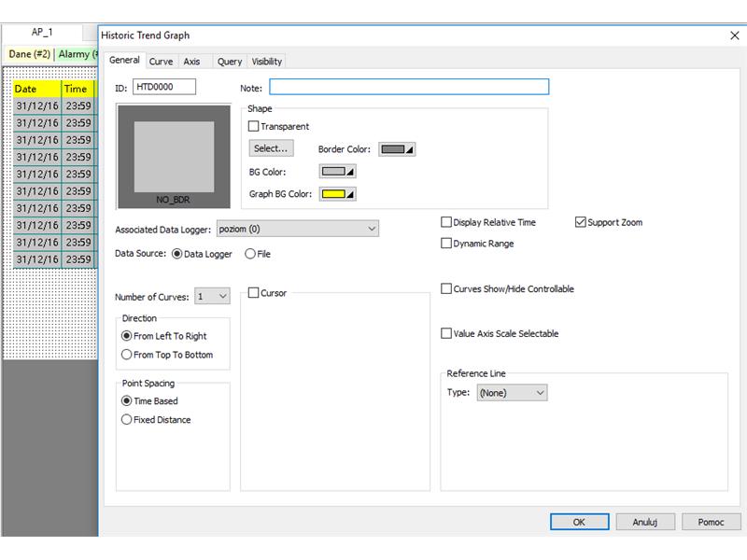
Task: Click the Anuluj cancel button
Action: [x=645, y=522]
